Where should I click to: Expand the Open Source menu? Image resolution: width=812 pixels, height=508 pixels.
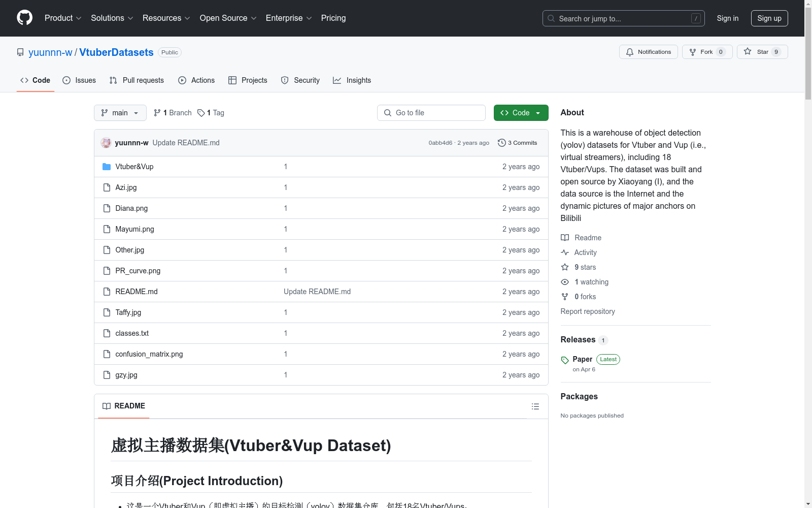(x=228, y=18)
